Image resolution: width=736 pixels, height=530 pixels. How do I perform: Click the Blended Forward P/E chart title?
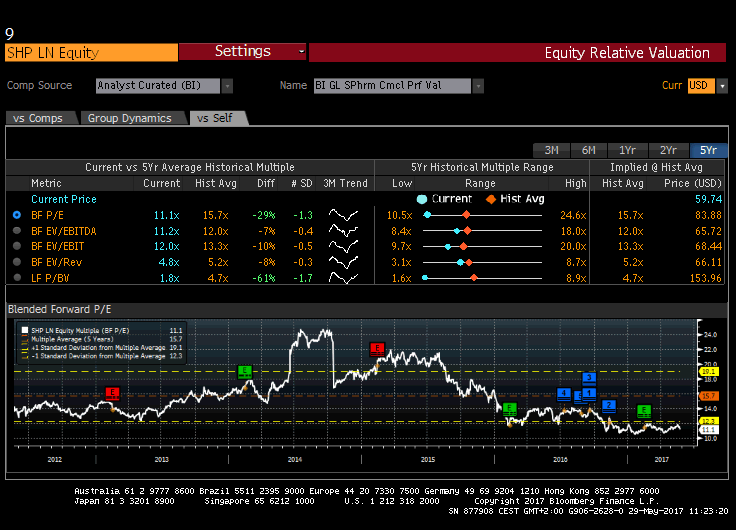tap(60, 309)
